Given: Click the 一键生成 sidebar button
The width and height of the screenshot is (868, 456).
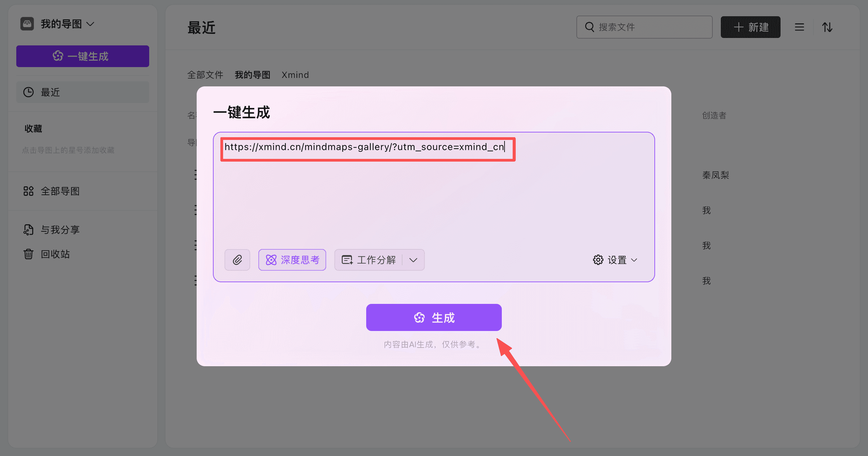Looking at the screenshot, I should tap(82, 56).
